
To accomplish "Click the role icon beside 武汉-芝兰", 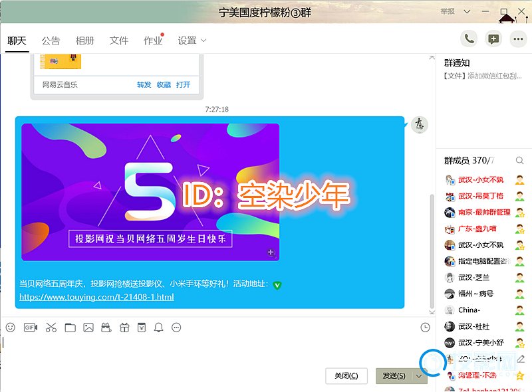I will (x=519, y=278).
